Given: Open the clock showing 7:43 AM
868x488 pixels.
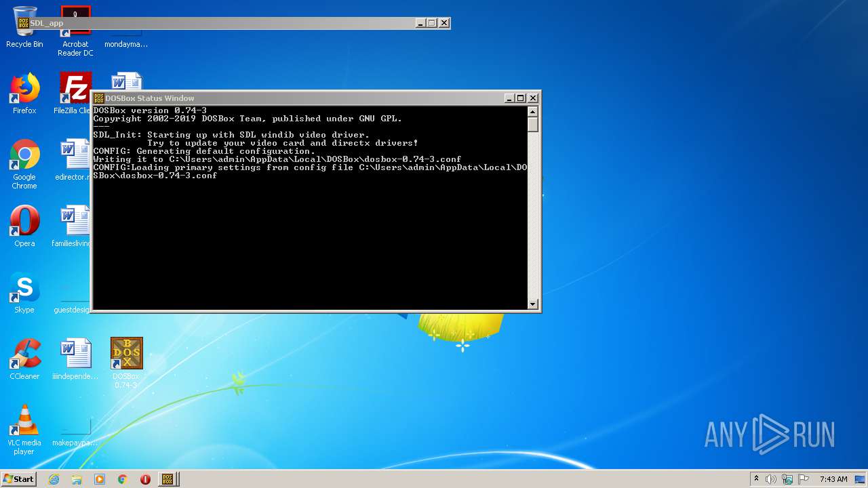Looking at the screenshot, I should point(833,479).
